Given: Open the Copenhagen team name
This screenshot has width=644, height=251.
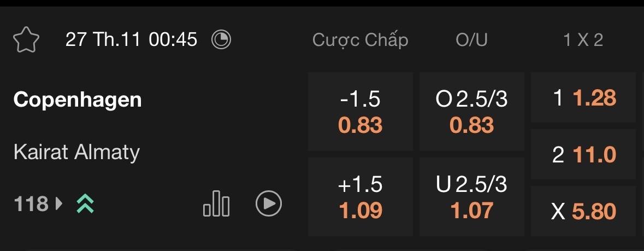Looking at the screenshot, I should click(x=78, y=100).
